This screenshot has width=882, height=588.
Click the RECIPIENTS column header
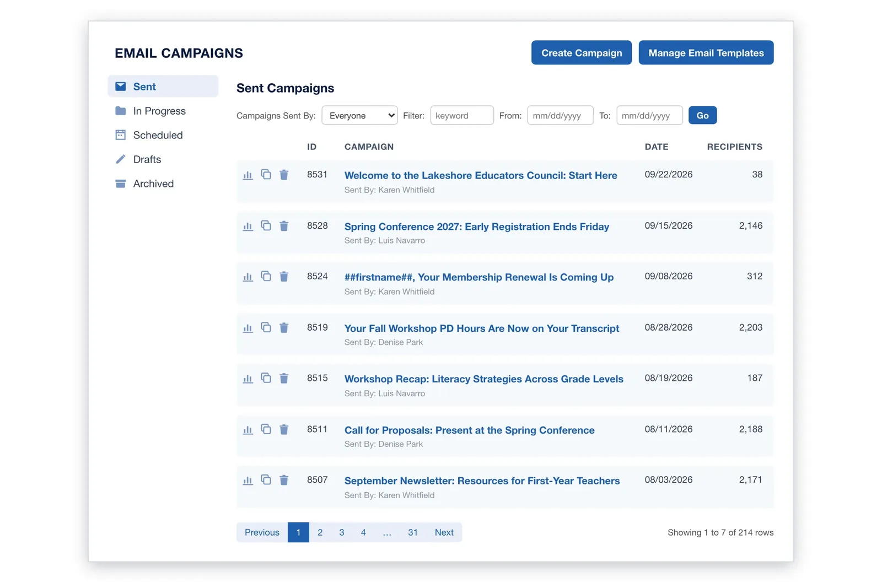pyautogui.click(x=735, y=147)
